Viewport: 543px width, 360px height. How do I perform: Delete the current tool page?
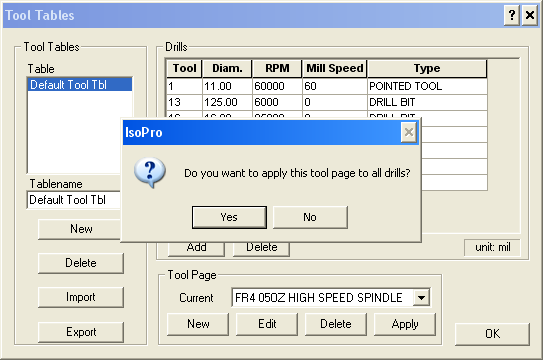tap(336, 324)
